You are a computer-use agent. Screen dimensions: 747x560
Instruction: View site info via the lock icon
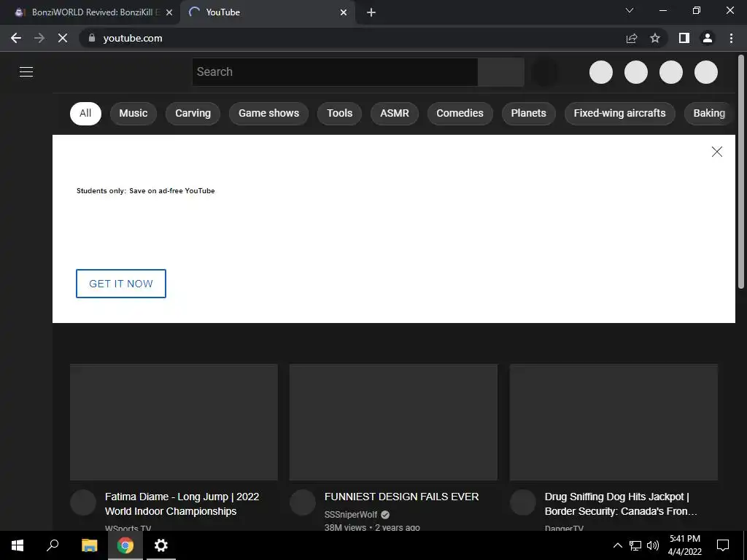92,38
